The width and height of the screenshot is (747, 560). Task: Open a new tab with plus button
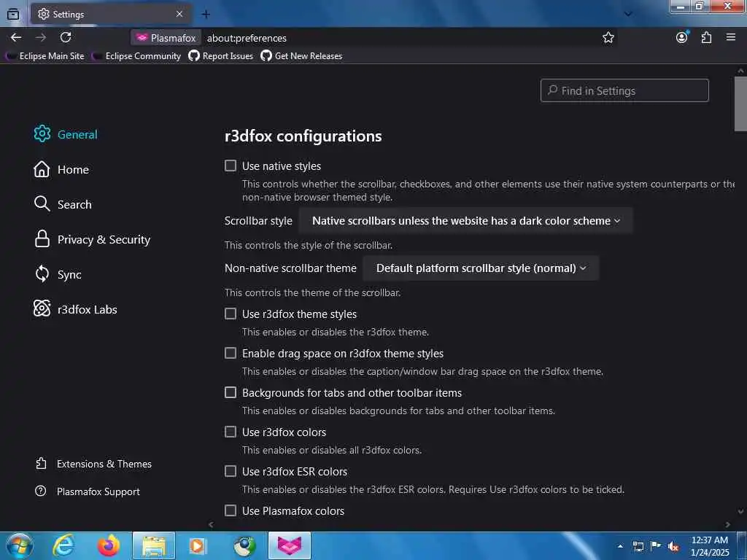pyautogui.click(x=206, y=15)
